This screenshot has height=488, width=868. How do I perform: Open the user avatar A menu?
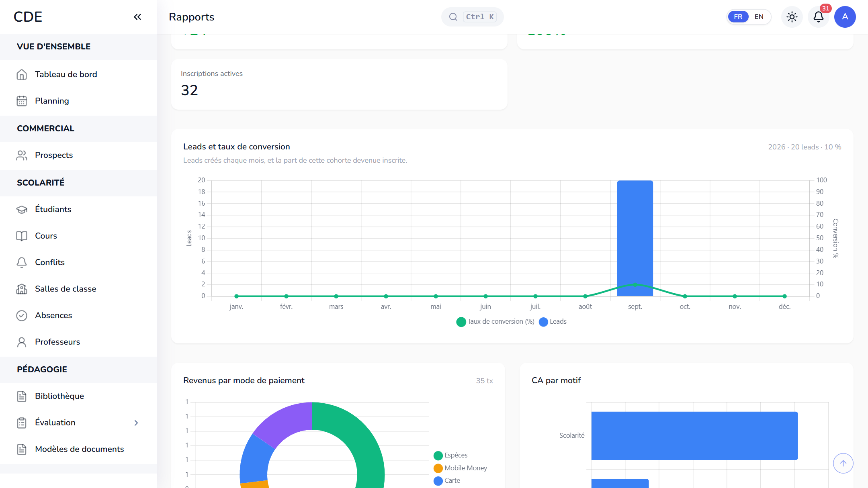[x=845, y=17]
